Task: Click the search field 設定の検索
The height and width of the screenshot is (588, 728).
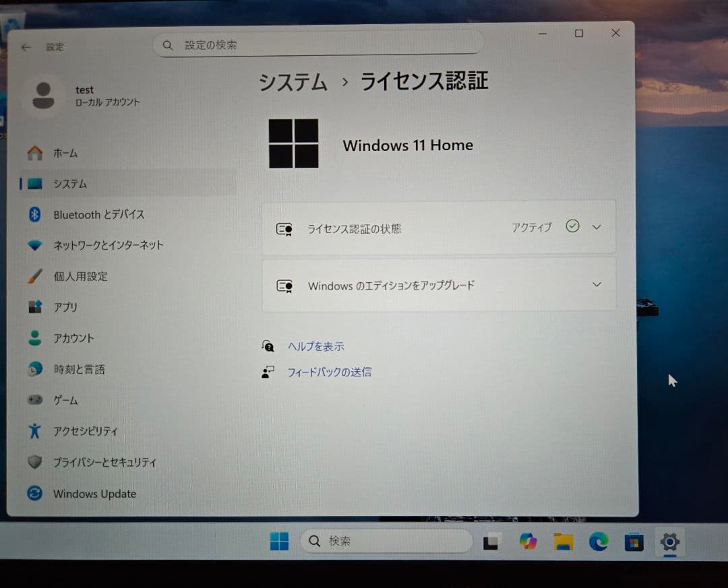Action: click(x=318, y=45)
